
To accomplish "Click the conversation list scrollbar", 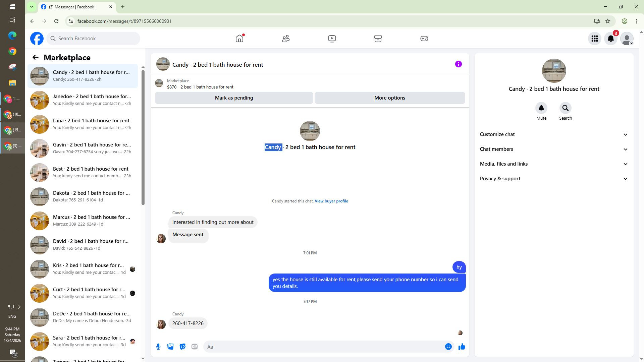I will [143, 137].
